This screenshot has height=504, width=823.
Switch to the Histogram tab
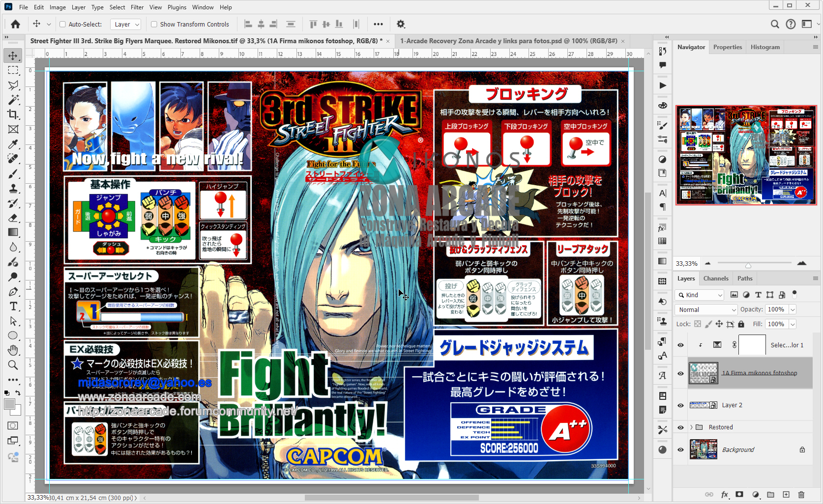(765, 47)
